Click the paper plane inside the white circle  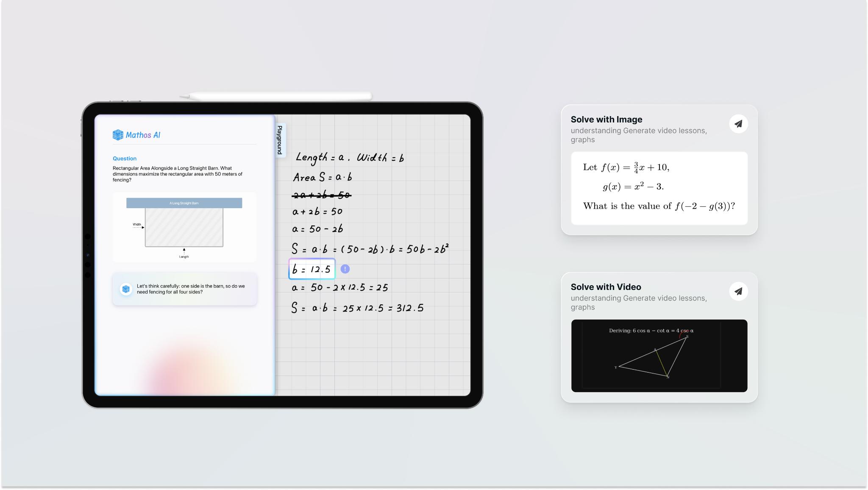(x=738, y=123)
